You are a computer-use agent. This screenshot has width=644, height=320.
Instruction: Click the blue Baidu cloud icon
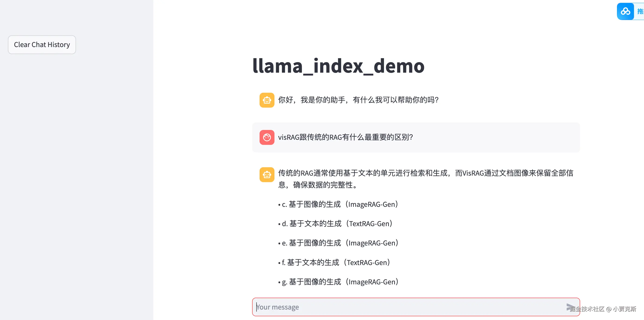625,11
